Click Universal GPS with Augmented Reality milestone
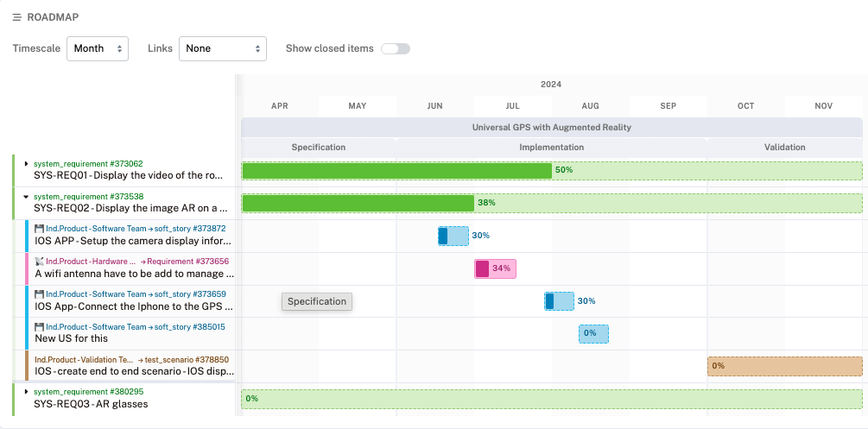 point(551,127)
